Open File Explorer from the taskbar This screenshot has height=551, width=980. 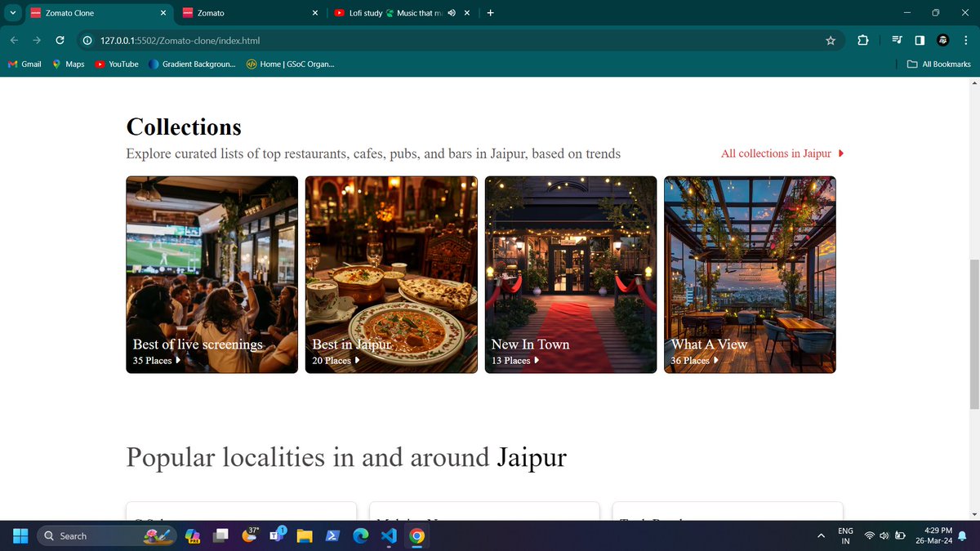pyautogui.click(x=305, y=535)
